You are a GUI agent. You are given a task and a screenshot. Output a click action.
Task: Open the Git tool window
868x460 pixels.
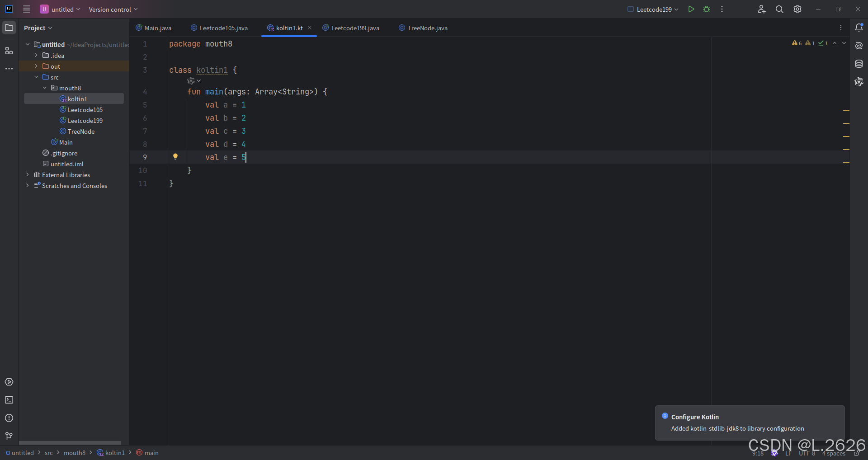tap(9, 436)
